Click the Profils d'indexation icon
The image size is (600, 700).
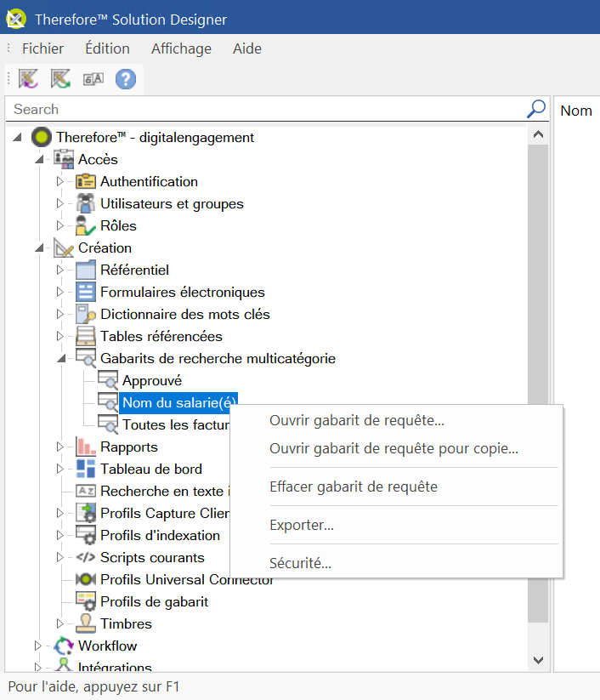click(86, 535)
